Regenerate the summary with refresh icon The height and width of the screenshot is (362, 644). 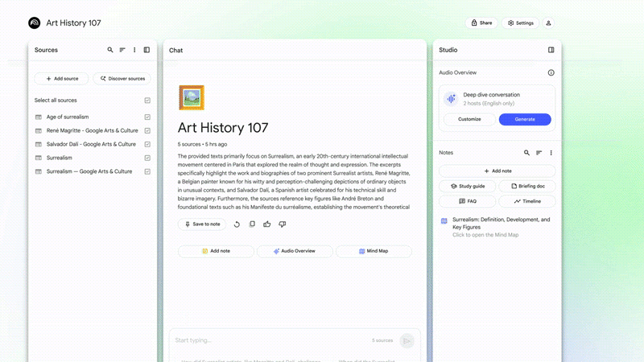(237, 224)
